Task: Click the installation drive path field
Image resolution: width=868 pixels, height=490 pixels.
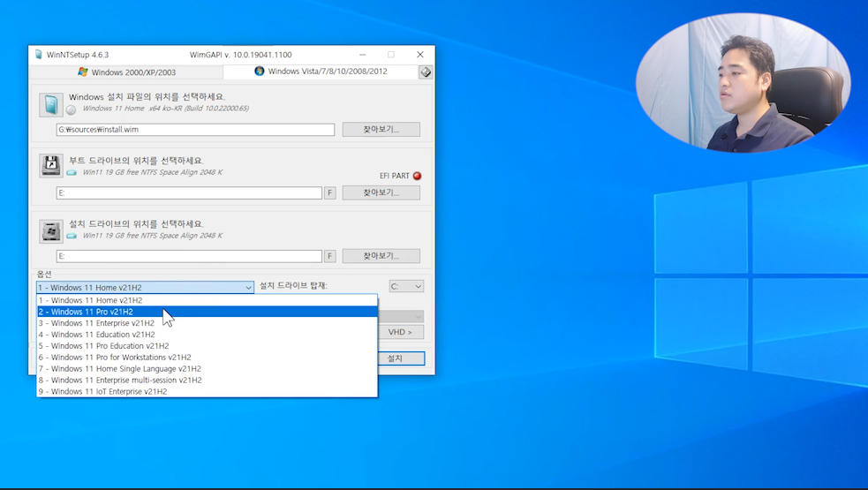Action: click(x=189, y=256)
